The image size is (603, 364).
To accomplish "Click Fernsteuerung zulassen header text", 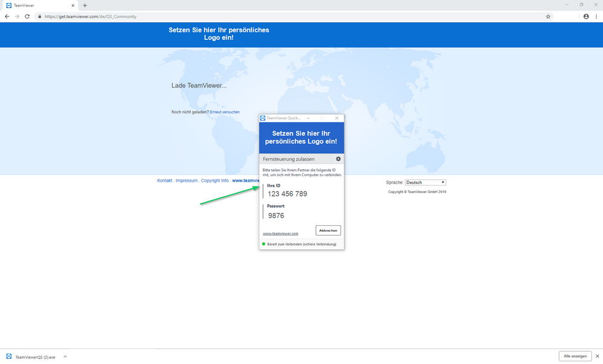I will 288,159.
